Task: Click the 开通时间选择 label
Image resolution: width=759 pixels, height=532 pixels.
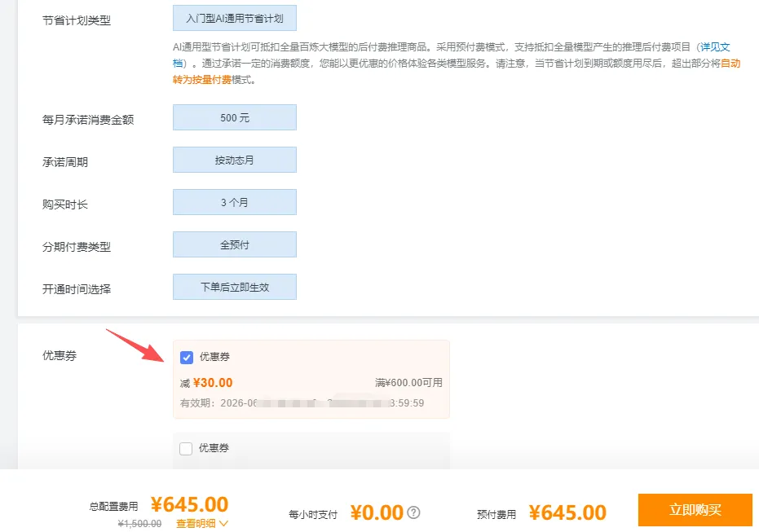Action: tap(77, 289)
